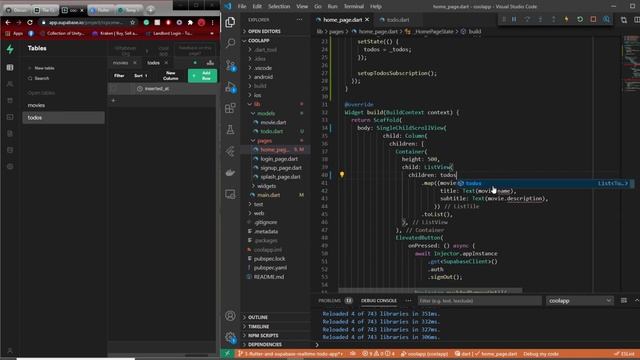Image resolution: width=640 pixels, height=360 pixels.
Task: Go back in the browser
Action: pyautogui.click(x=8, y=22)
